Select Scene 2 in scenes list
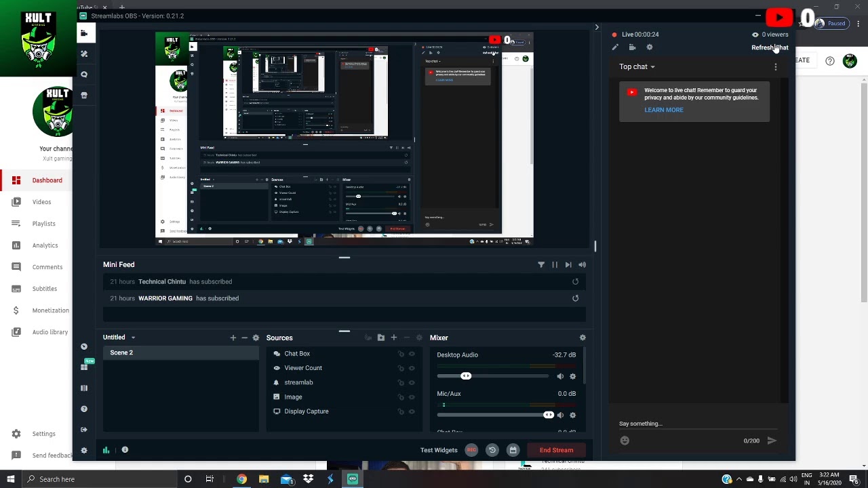The image size is (868, 488). click(181, 352)
